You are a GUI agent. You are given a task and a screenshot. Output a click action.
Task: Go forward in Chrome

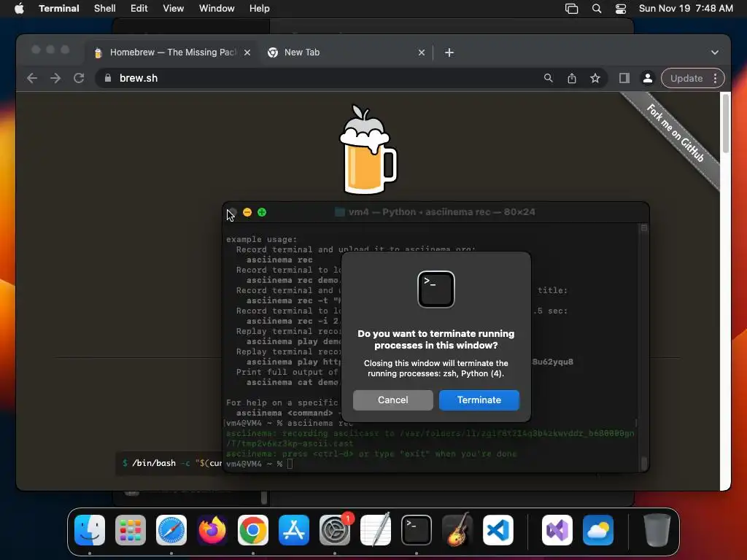pyautogui.click(x=55, y=78)
